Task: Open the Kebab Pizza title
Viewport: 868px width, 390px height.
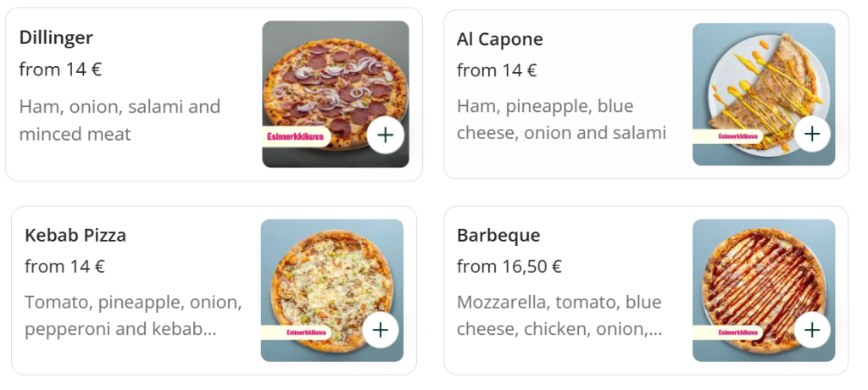Action: coord(75,236)
